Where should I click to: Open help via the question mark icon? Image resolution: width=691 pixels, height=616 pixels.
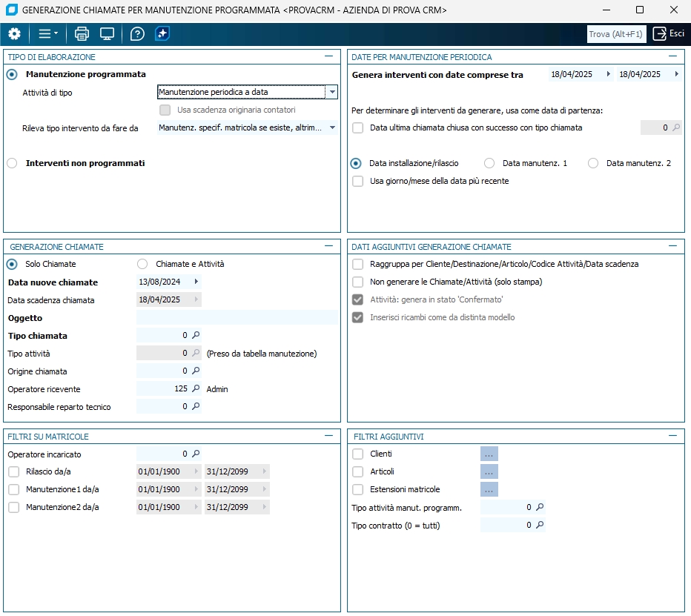(137, 34)
